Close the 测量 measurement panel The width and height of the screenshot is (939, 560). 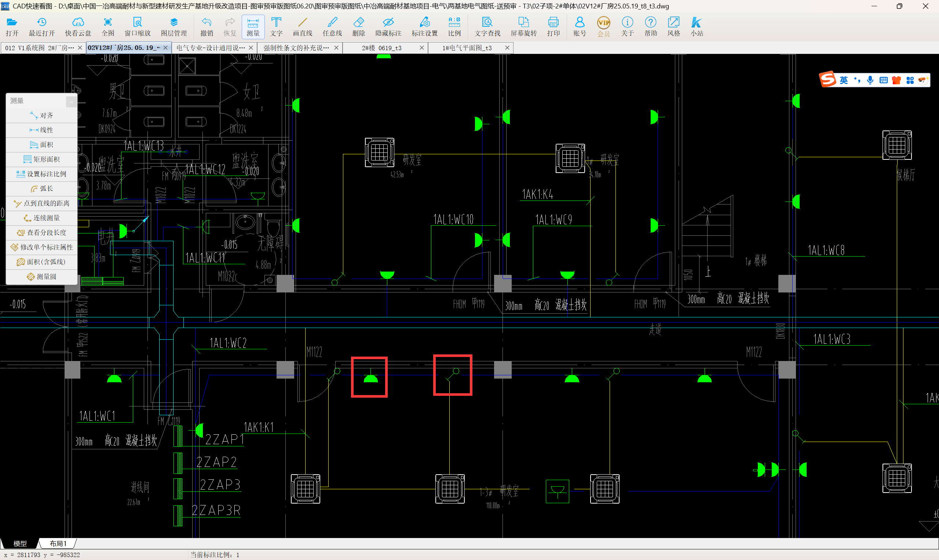click(72, 102)
